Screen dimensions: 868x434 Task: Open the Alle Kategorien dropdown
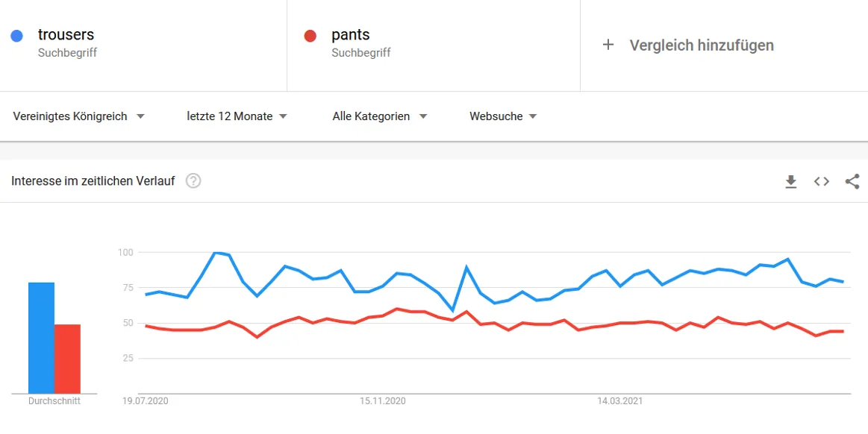point(380,116)
